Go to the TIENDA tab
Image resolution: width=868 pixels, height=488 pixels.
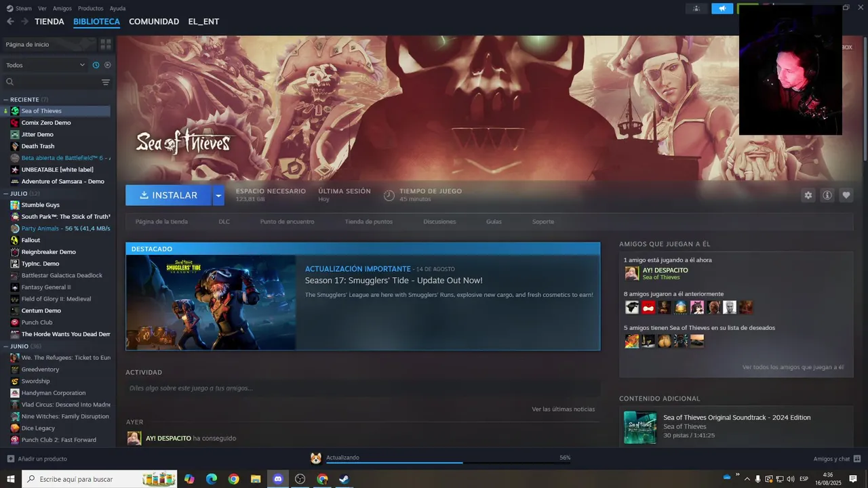click(x=50, y=22)
